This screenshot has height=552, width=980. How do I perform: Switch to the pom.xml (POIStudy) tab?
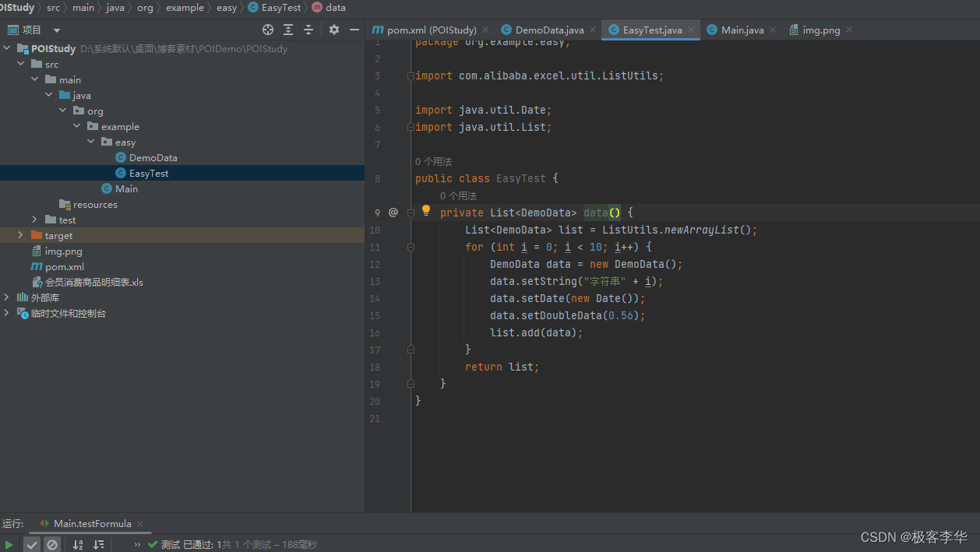click(x=431, y=30)
